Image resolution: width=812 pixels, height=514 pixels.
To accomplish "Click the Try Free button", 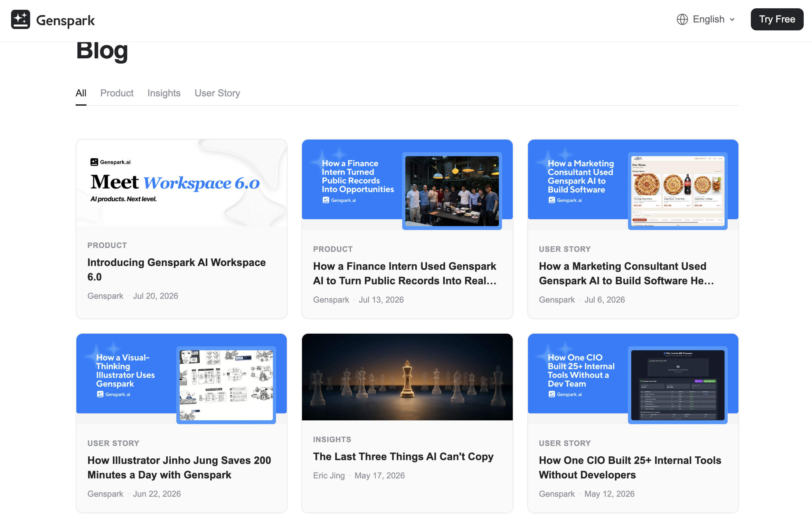I will tap(777, 19).
